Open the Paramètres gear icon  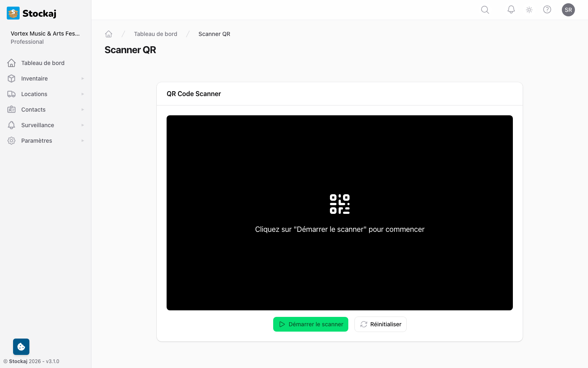pos(11,140)
